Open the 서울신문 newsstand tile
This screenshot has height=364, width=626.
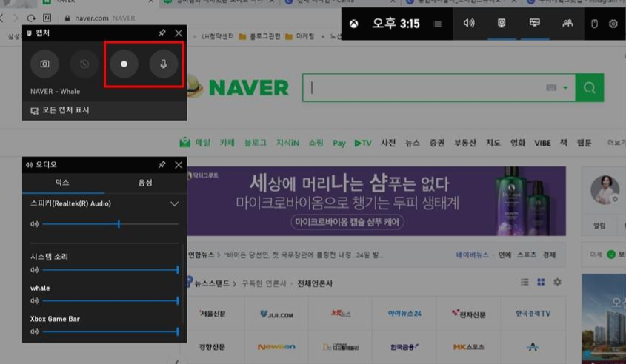pos(213,314)
